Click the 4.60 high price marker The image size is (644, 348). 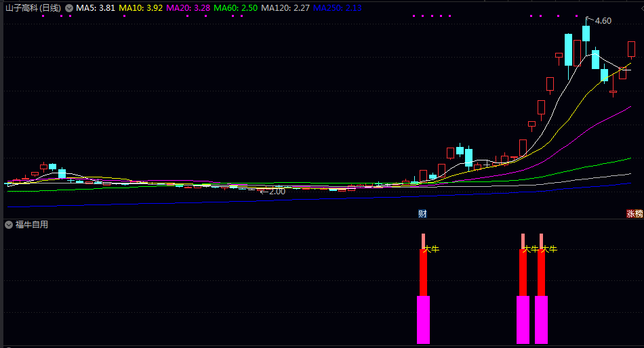click(x=603, y=20)
